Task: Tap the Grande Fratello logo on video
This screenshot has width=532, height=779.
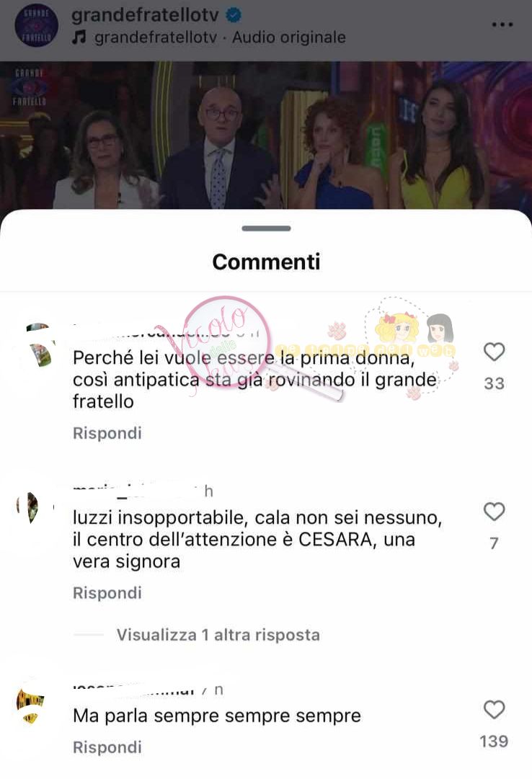Action: [30, 87]
